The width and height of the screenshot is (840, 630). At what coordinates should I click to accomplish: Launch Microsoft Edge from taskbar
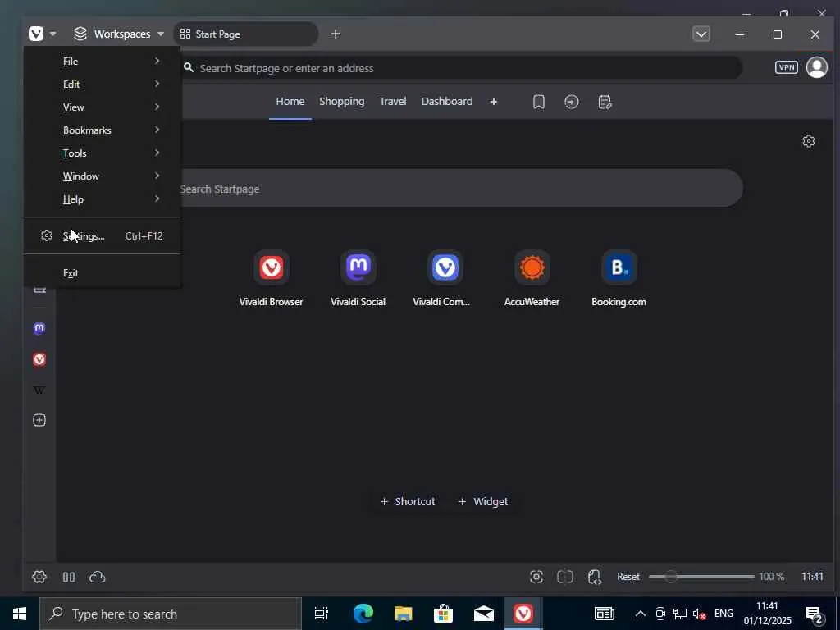coord(363,614)
